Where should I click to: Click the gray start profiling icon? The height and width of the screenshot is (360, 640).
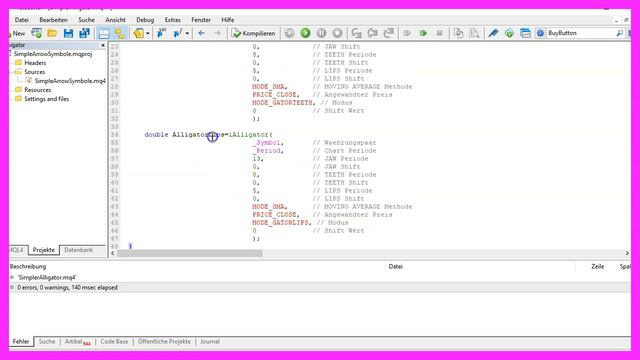407,33
